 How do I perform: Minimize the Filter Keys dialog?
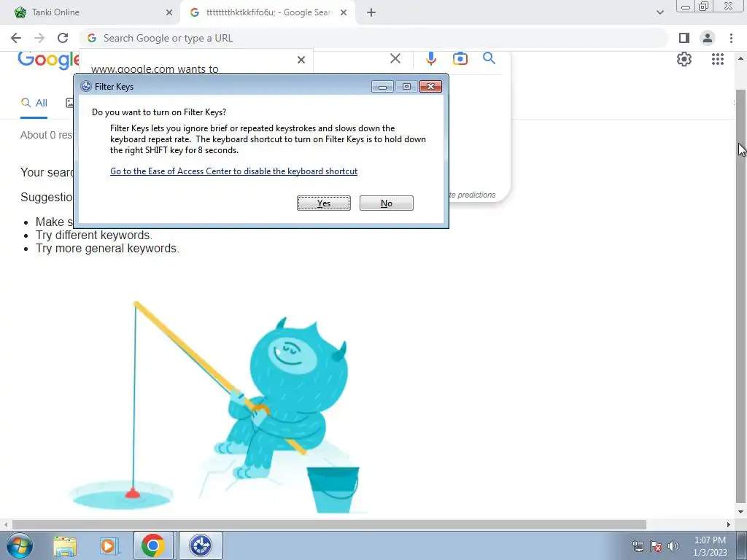382,86
